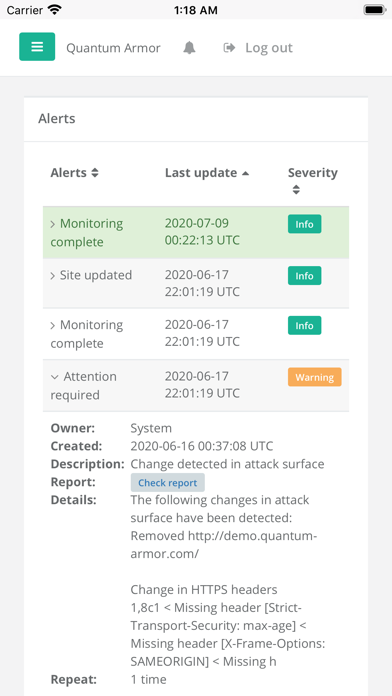Click the log out arrow icon
This screenshot has width=392, height=696.
click(x=229, y=47)
